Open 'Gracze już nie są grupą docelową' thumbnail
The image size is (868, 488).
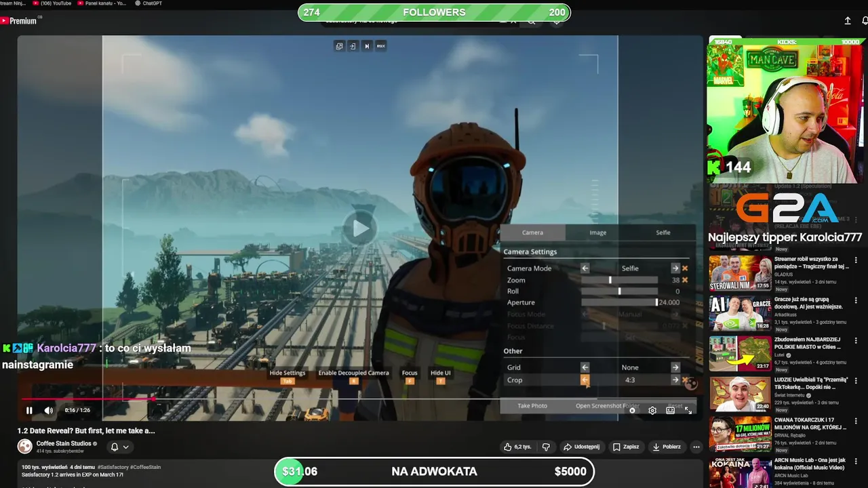pos(740,313)
